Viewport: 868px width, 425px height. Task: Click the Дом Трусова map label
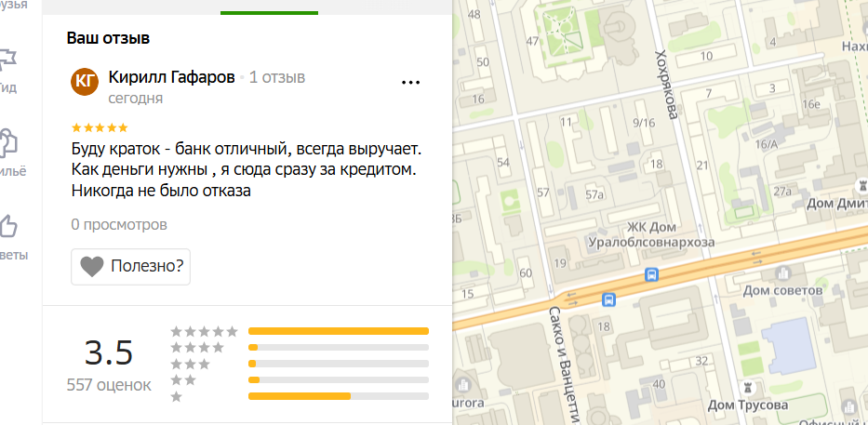click(x=748, y=405)
